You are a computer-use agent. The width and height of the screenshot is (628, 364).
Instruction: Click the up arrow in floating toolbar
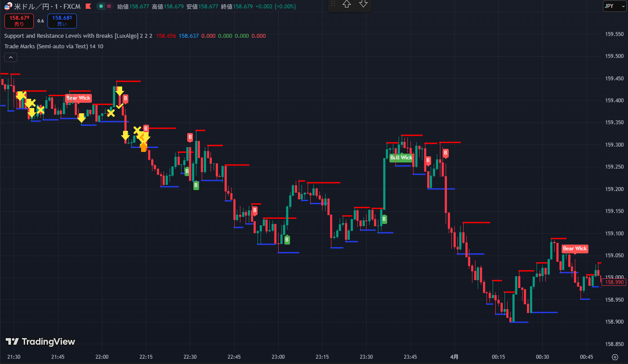(x=347, y=4)
